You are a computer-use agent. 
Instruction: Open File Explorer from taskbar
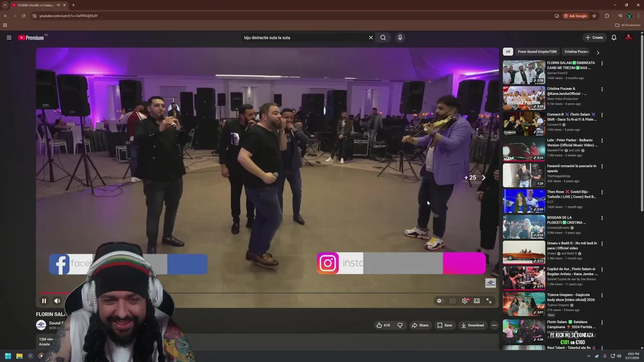[19, 356]
